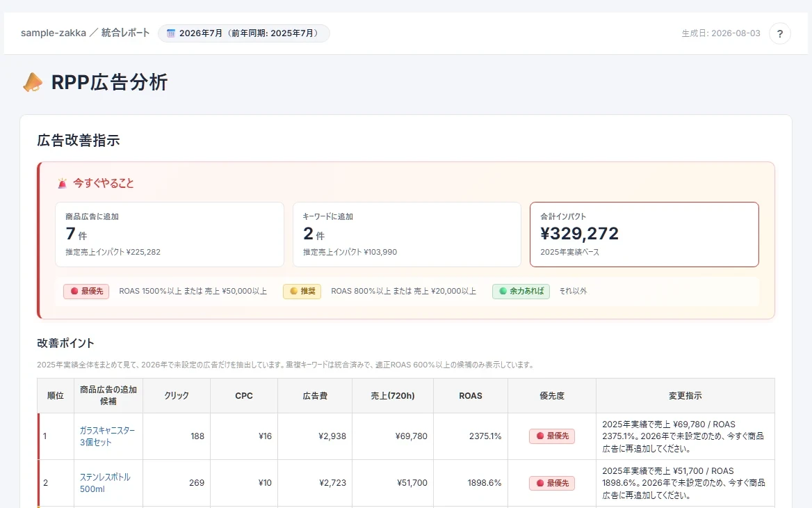812x508 pixels.
Task: Click the calendar icon in period pill
Action: [171, 33]
